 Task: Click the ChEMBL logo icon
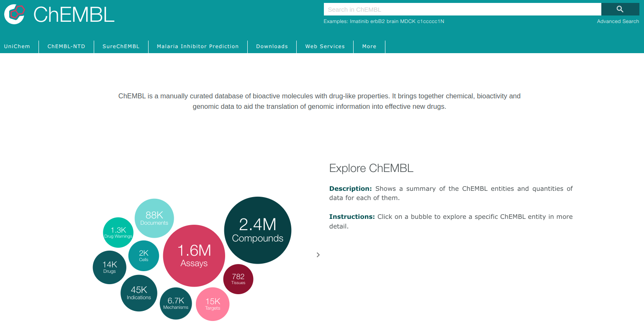pyautogui.click(x=14, y=14)
